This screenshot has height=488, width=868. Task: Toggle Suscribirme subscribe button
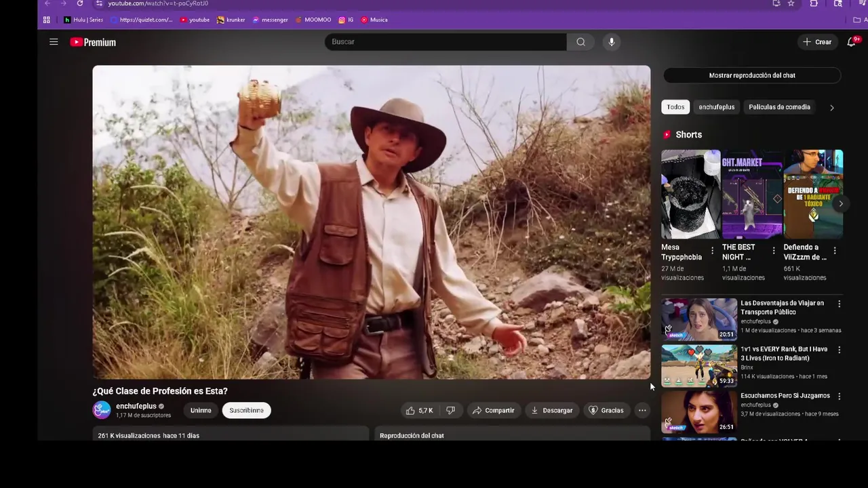[x=246, y=410]
